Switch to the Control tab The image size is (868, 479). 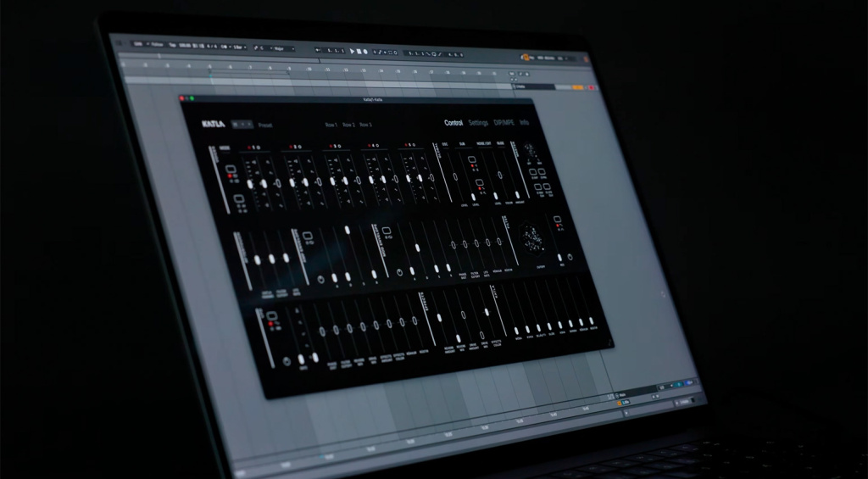click(453, 123)
